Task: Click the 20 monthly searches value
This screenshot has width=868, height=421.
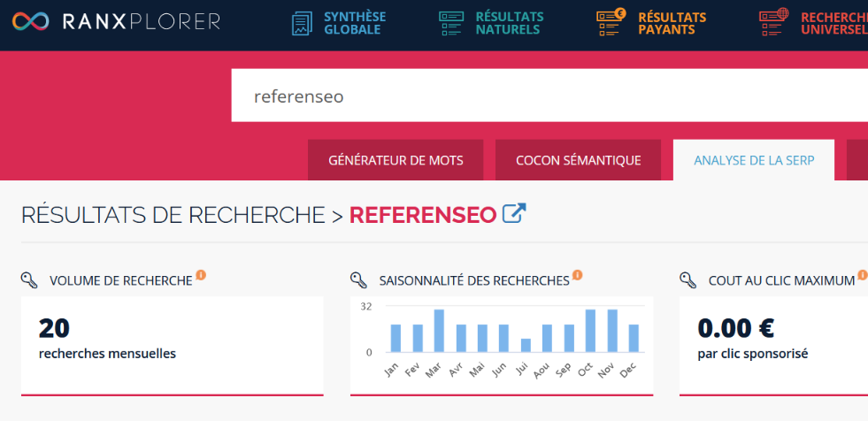Action: [54, 329]
